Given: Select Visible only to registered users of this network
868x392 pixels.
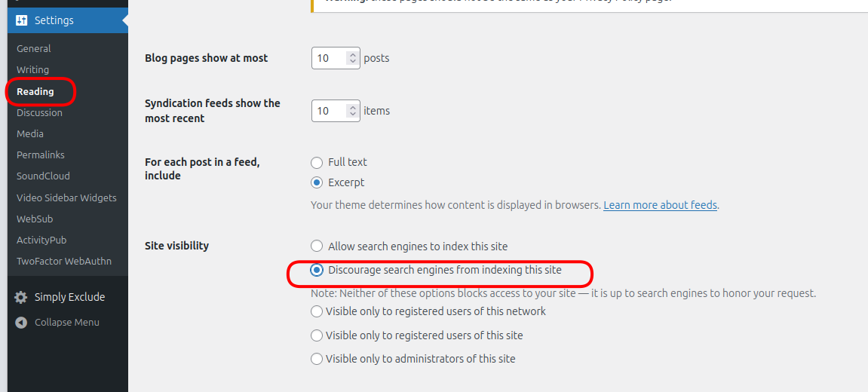Looking at the screenshot, I should pos(317,311).
